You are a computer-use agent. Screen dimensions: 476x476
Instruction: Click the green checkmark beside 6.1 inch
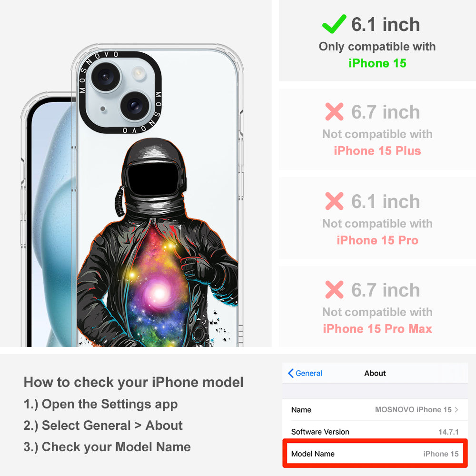point(334,24)
